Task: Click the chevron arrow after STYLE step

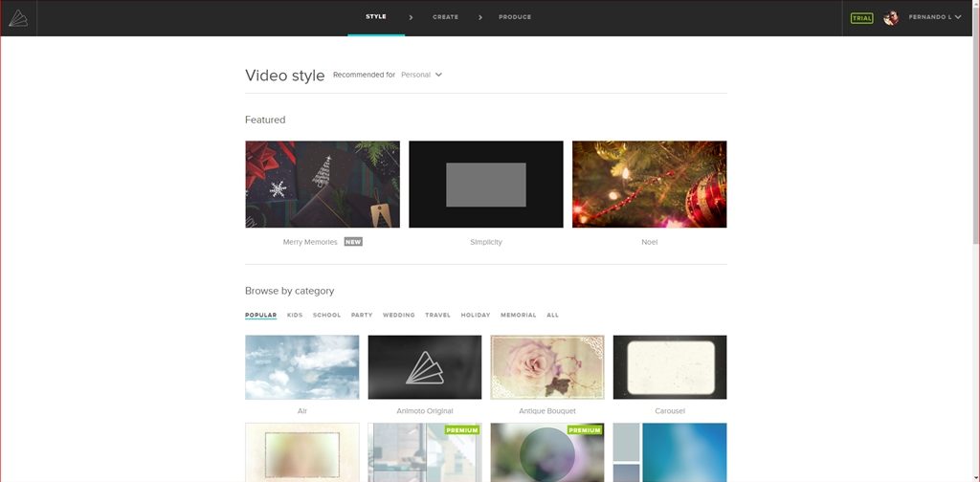Action: click(x=411, y=17)
